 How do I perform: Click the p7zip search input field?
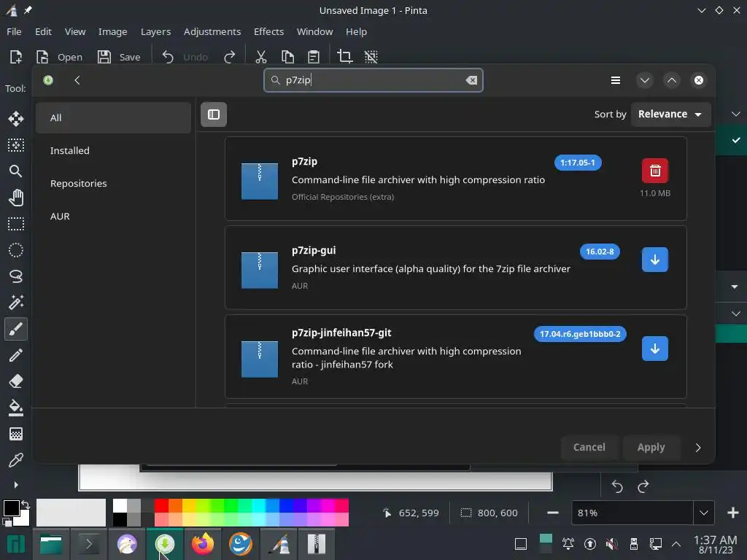coord(373,80)
